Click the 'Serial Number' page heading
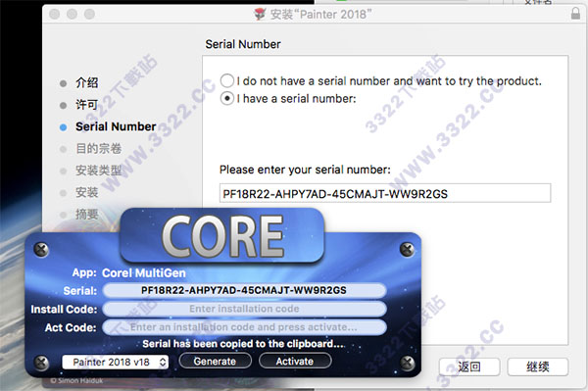 pyautogui.click(x=243, y=44)
